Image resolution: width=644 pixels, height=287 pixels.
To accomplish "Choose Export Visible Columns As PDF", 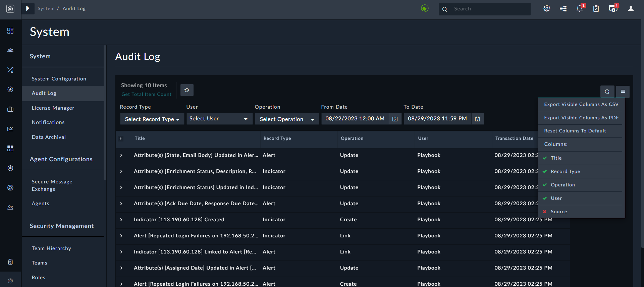I will pos(581,118).
